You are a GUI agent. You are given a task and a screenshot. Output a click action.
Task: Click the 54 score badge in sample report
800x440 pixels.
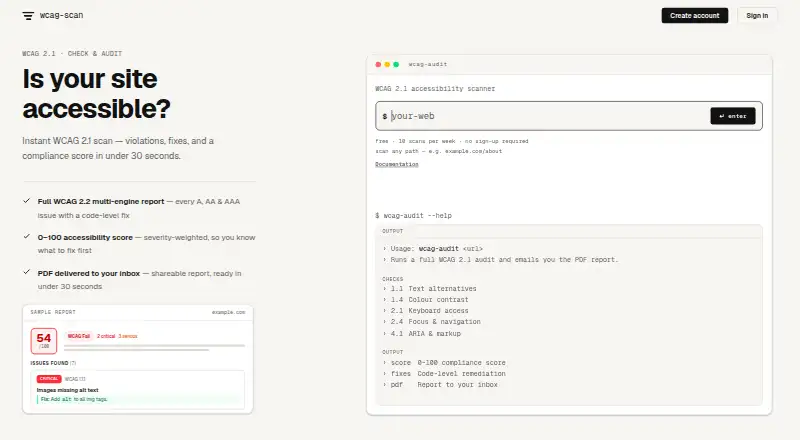[x=44, y=341]
